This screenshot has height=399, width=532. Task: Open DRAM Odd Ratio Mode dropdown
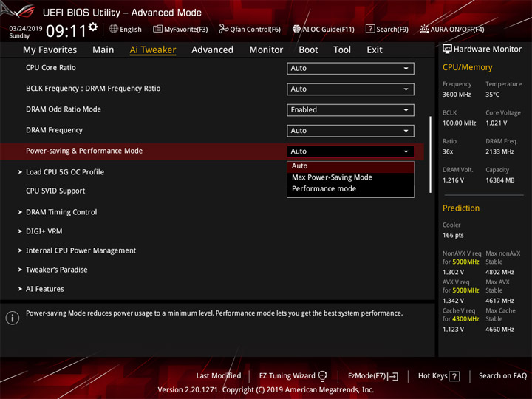(x=350, y=109)
